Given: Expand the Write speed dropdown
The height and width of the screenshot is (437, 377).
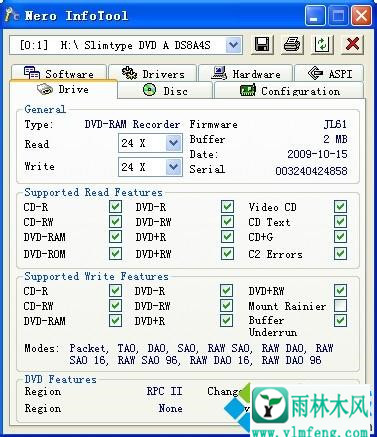Looking at the screenshot, I should pos(174,167).
